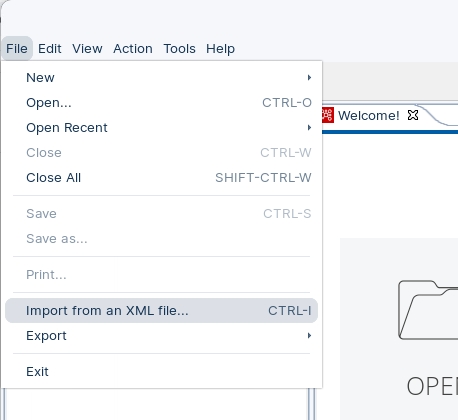Viewport: 458px width, 420px height.
Task: Switch to the Welcome! tab
Action: (x=368, y=116)
